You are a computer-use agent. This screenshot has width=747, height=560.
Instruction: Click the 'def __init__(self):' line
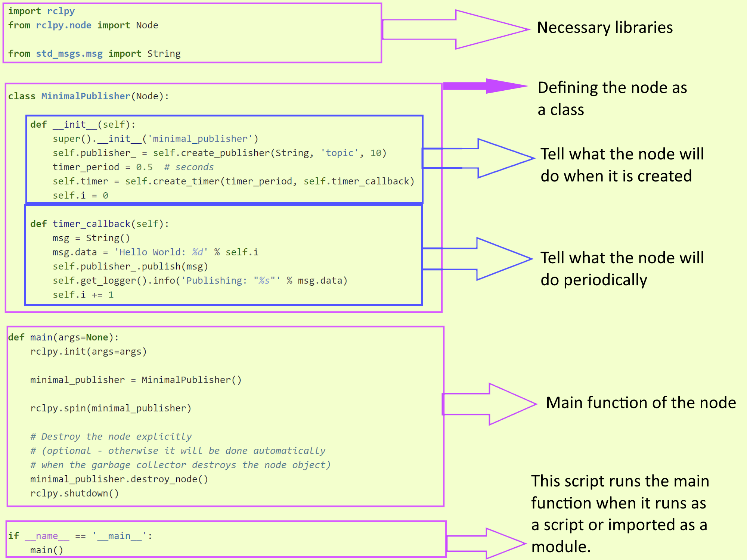83,125
